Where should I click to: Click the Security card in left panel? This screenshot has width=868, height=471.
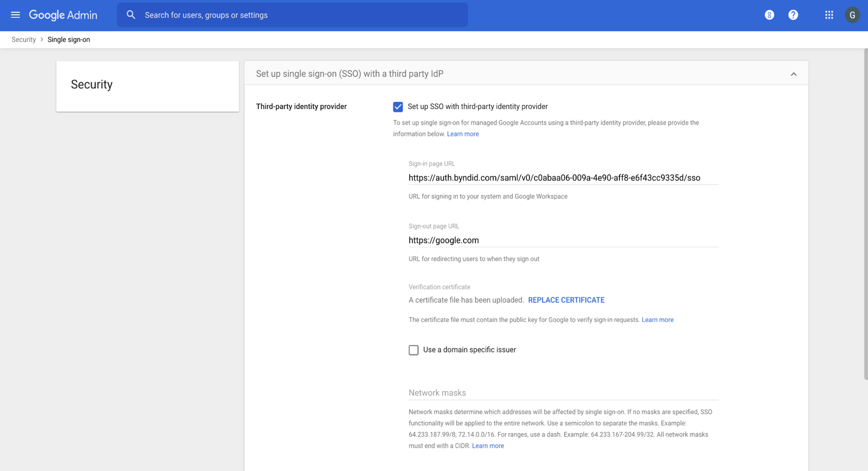[x=148, y=86]
